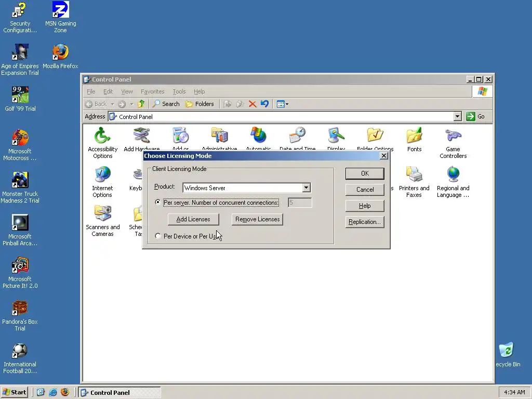The width and height of the screenshot is (532, 399).
Task: Select Microsoft Motocross desktop icon
Action: tap(20, 145)
